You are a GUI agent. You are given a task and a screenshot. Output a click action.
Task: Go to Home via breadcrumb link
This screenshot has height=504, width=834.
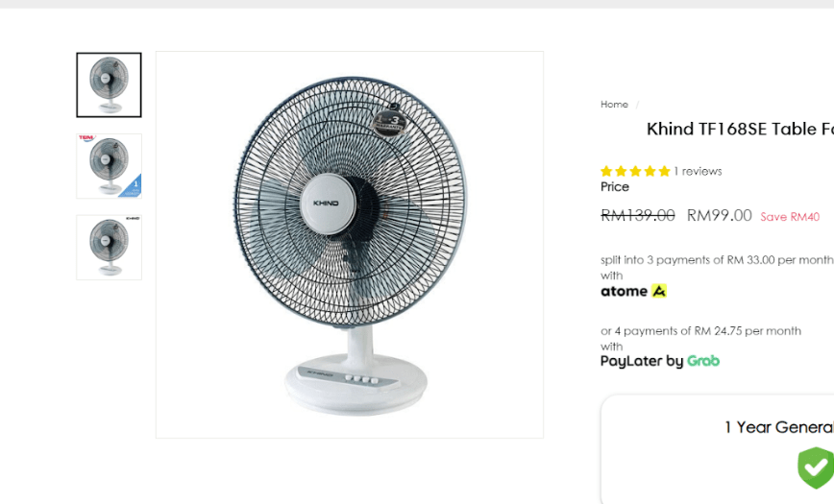click(614, 105)
